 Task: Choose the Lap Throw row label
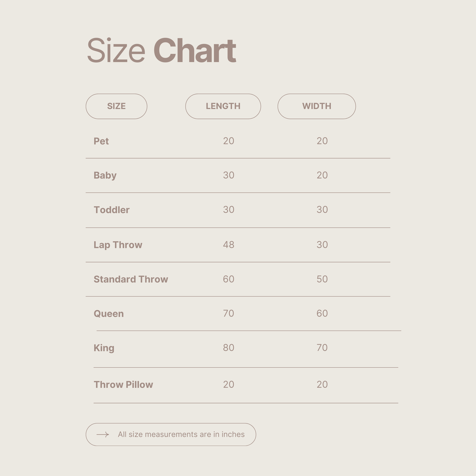118,245
